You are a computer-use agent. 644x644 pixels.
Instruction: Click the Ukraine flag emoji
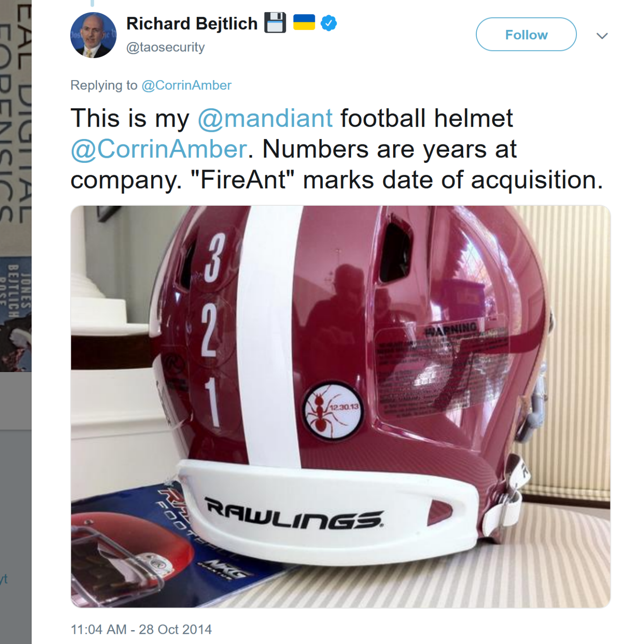coord(304,22)
